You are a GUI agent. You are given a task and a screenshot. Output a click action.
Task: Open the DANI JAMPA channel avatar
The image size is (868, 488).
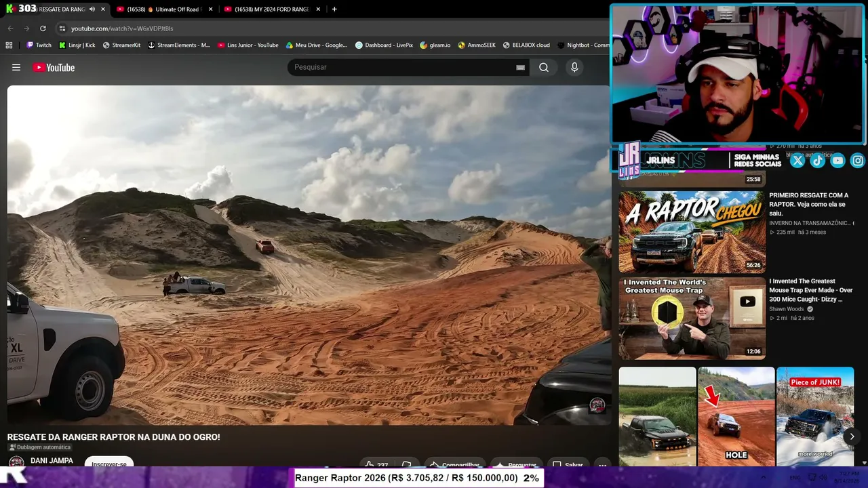tap(16, 462)
